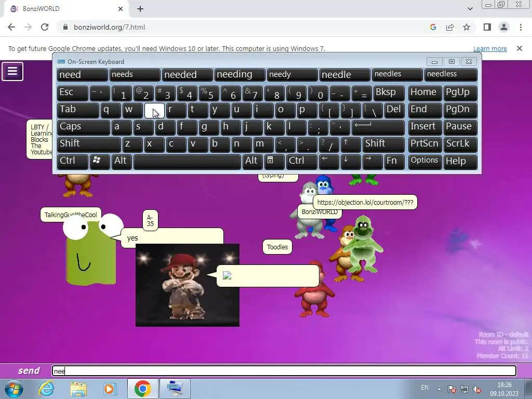
Task: Expand the tab search chevron
Action: pyautogui.click(x=470, y=9)
